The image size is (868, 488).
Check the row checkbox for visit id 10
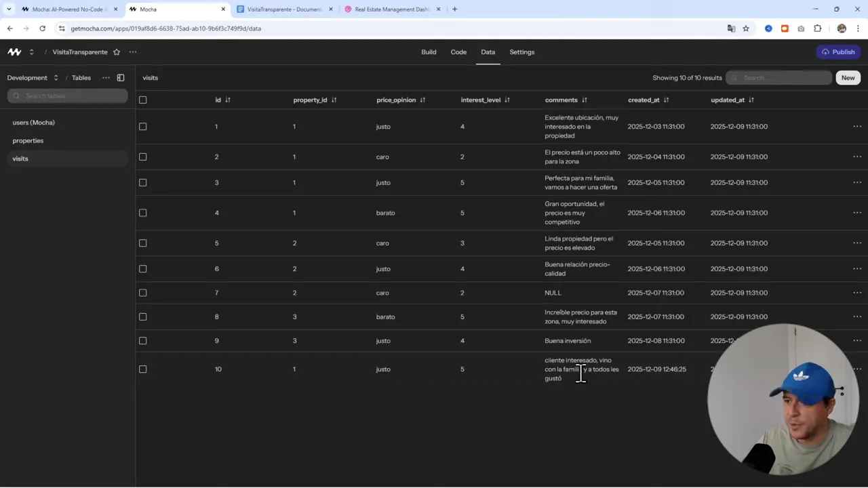click(142, 369)
